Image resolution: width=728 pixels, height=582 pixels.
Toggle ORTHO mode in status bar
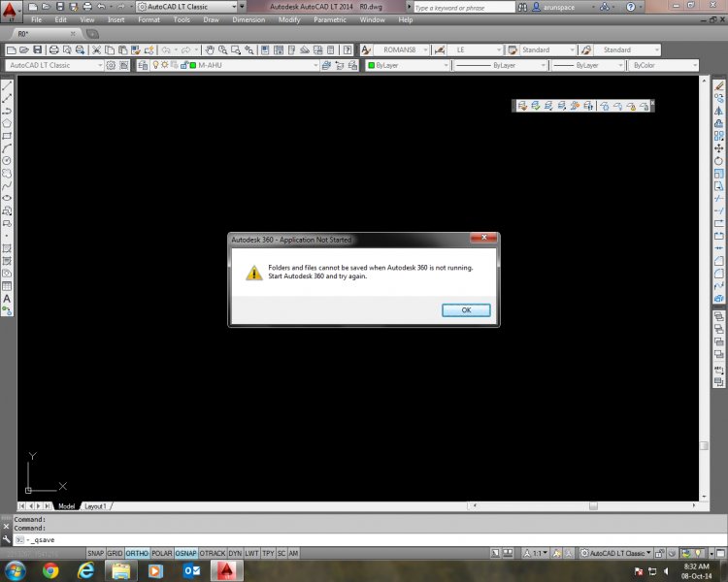tap(137, 553)
